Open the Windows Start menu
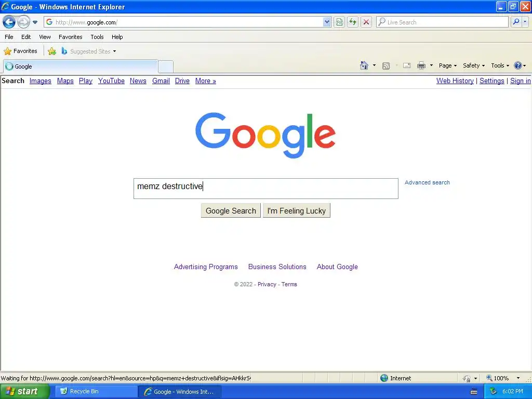 coord(24,392)
